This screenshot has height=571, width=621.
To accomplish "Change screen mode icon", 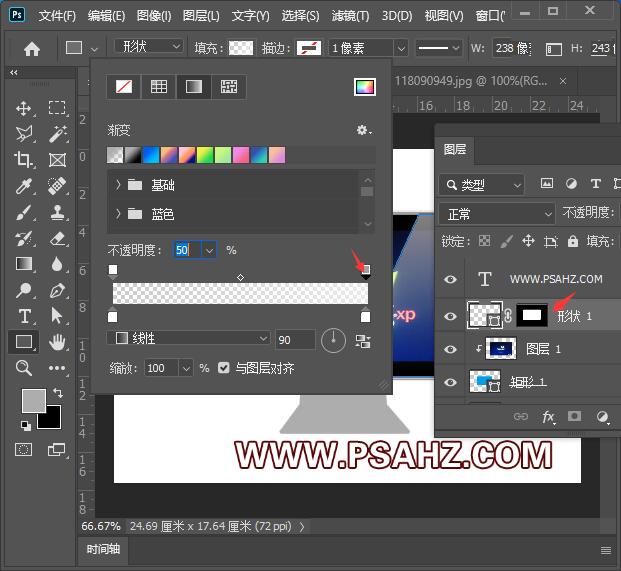I will pyautogui.click(x=56, y=449).
